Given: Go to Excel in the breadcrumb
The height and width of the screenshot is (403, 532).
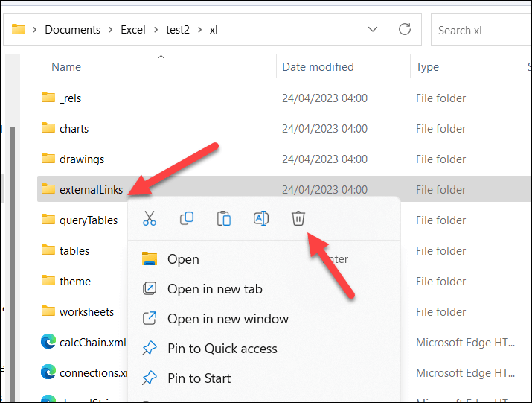Looking at the screenshot, I should [x=133, y=30].
